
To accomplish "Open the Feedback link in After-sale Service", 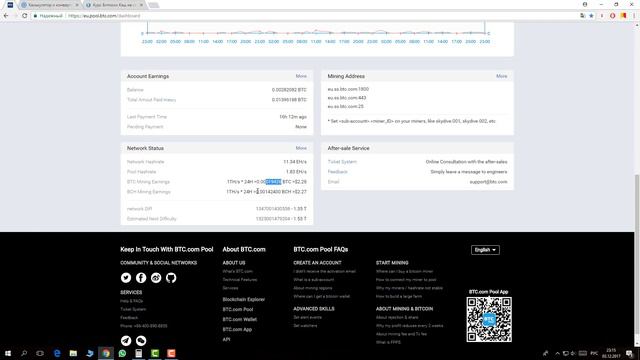I will point(338,172).
